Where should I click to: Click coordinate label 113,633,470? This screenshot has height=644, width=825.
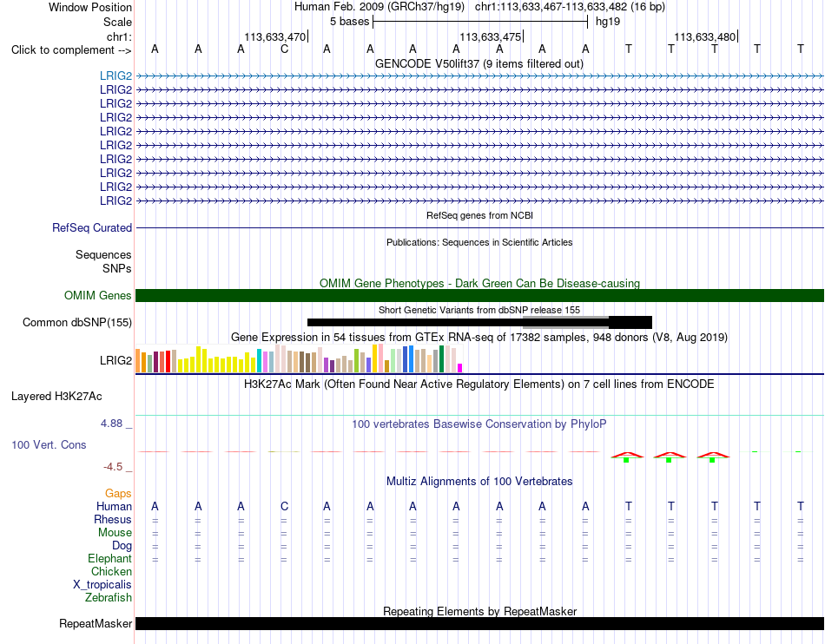(x=274, y=36)
